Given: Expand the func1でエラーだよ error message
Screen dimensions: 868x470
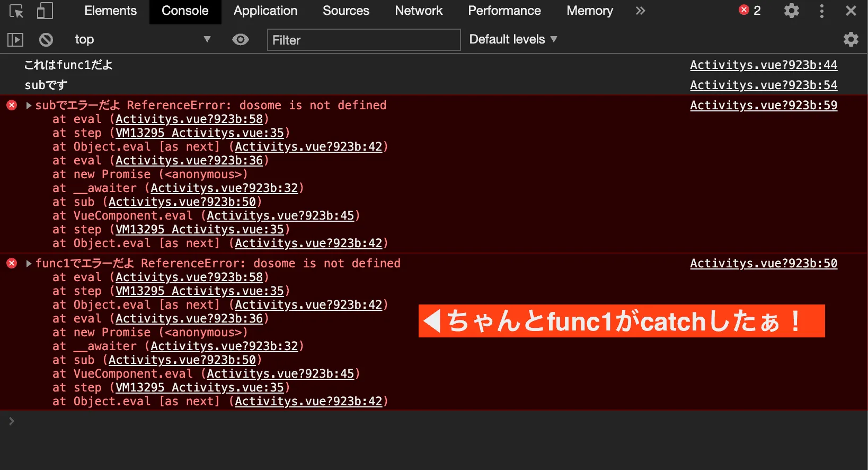Looking at the screenshot, I should (x=29, y=264).
